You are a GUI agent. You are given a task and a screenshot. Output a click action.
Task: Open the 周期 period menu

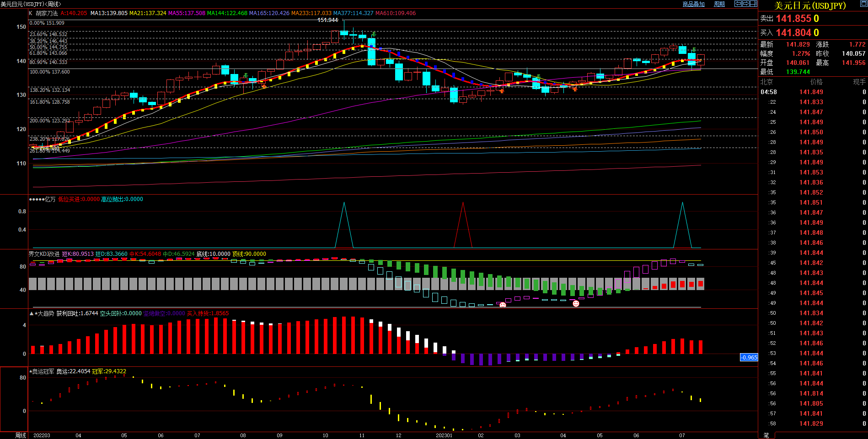[x=719, y=4]
